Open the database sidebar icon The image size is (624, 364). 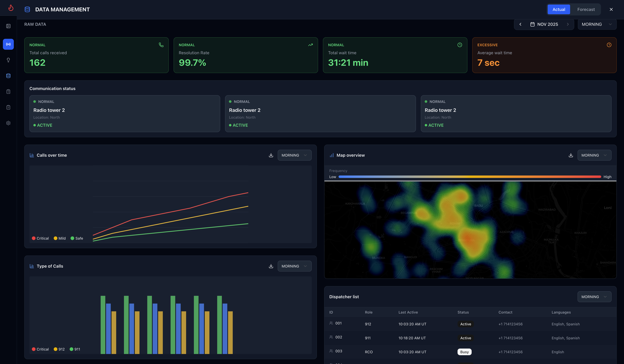pyautogui.click(x=8, y=76)
